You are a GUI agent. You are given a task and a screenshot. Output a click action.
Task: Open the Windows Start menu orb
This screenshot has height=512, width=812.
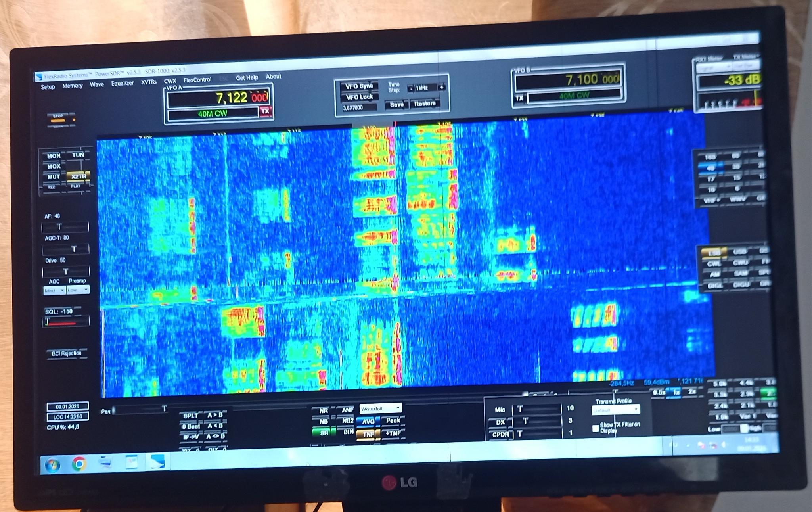52,464
